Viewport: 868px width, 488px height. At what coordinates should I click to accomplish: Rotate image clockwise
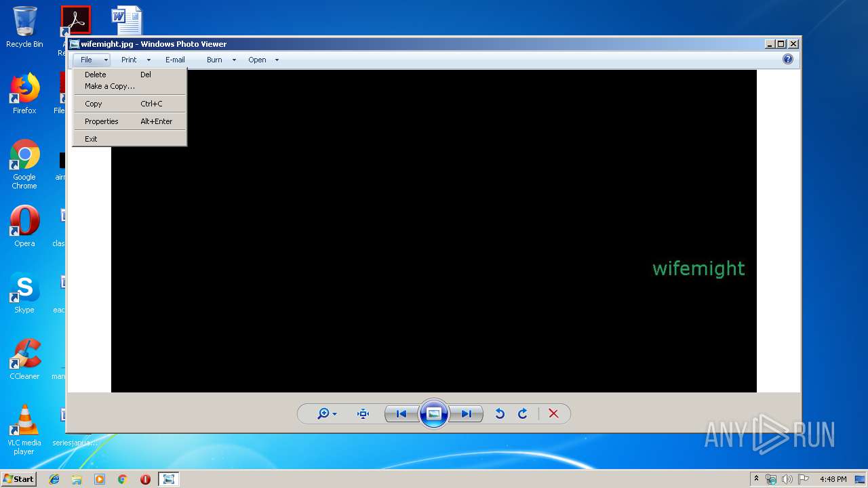(523, 413)
